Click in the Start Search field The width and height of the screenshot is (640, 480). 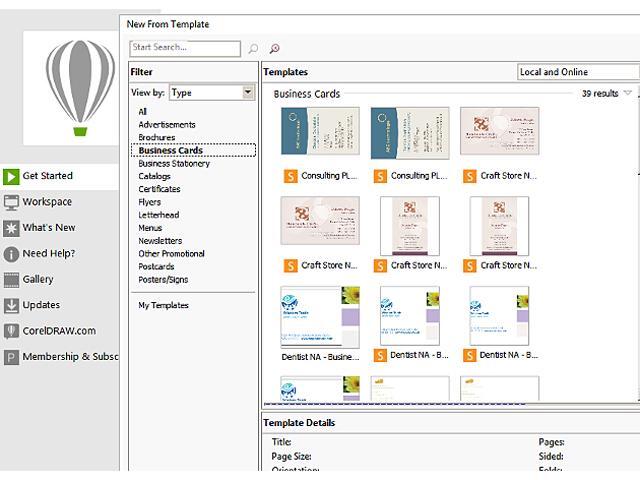click(185, 48)
